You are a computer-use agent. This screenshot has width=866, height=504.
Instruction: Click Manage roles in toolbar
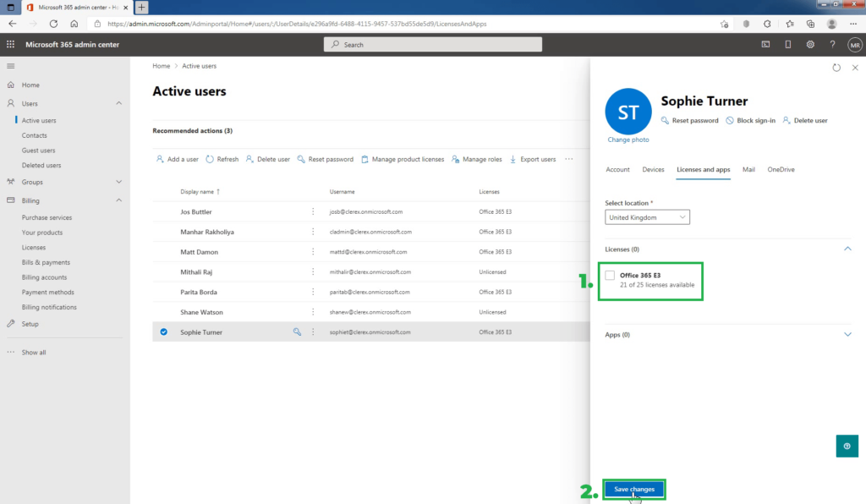[476, 159]
